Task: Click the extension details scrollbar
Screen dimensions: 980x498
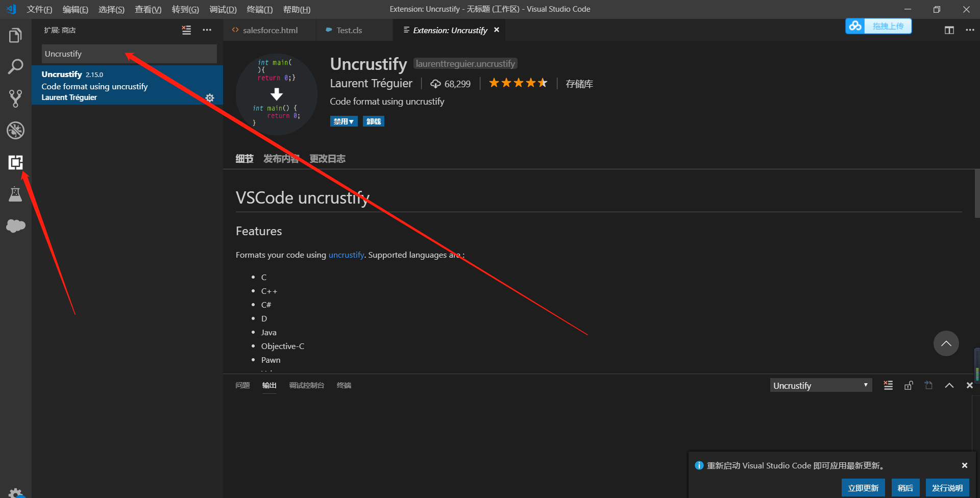Action: 977,194
